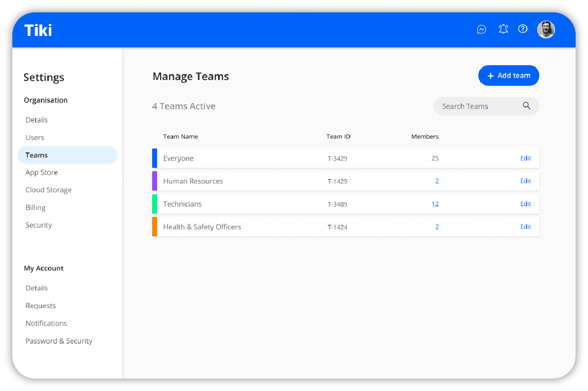Select Health & Safety Officers team name
588x391 pixels.
pos(202,227)
